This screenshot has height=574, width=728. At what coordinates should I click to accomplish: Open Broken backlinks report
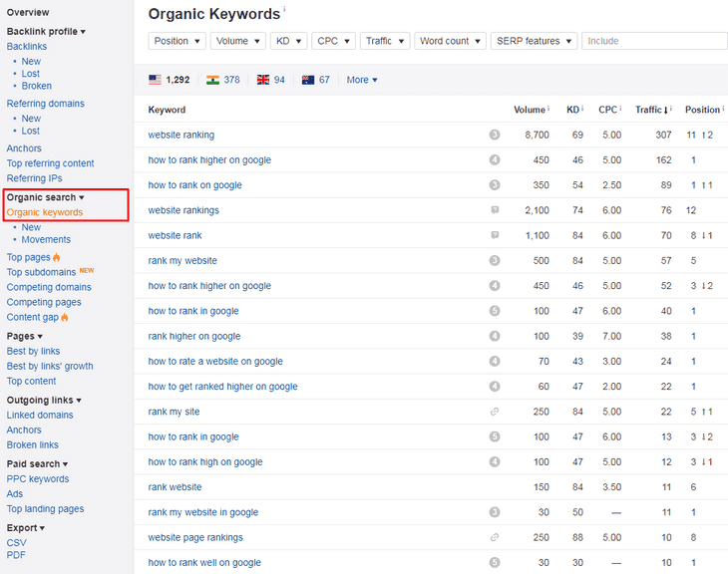pos(36,86)
